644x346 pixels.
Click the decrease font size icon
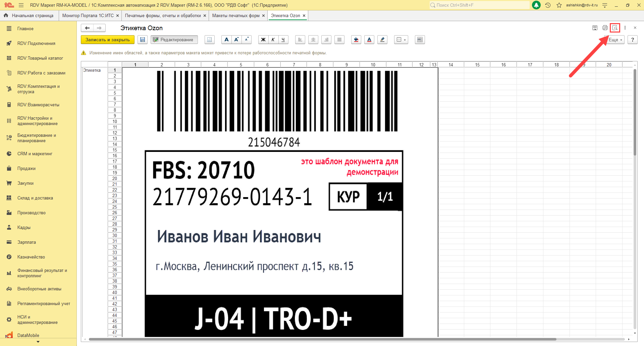coord(247,40)
